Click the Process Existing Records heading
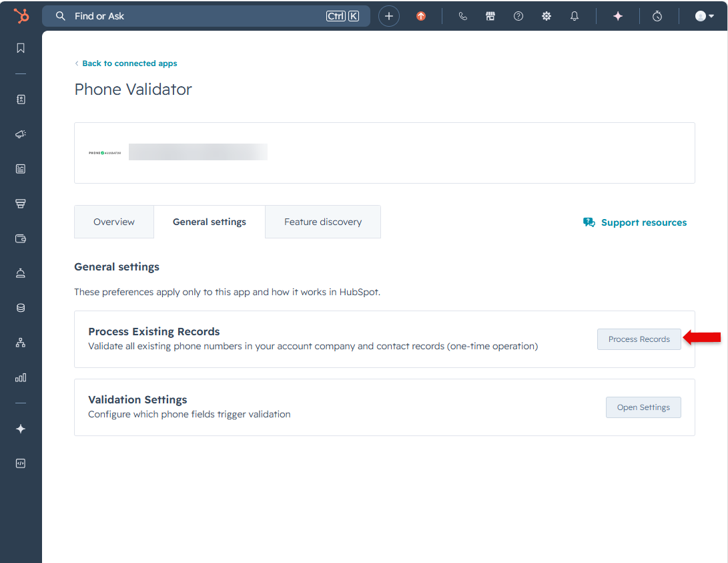The height and width of the screenshot is (563, 728). click(x=154, y=332)
